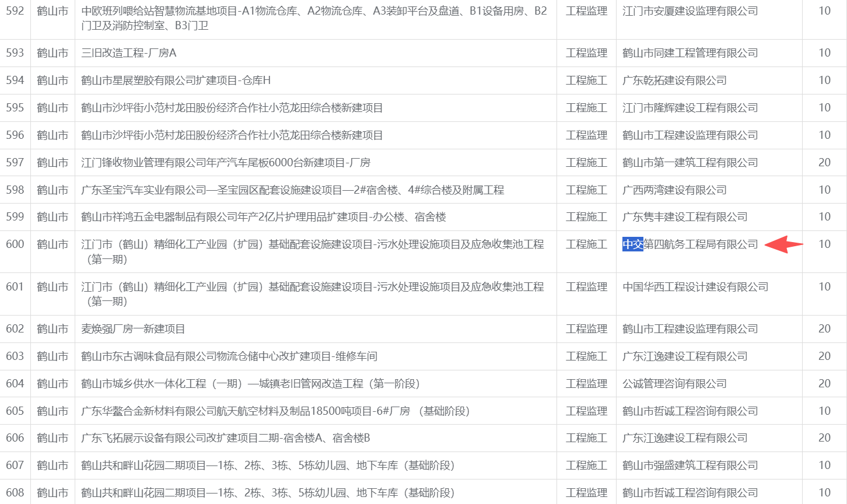Click company 广东隽丰建设工程有限公司
Viewport: 847px width, 504px height.
[684, 217]
